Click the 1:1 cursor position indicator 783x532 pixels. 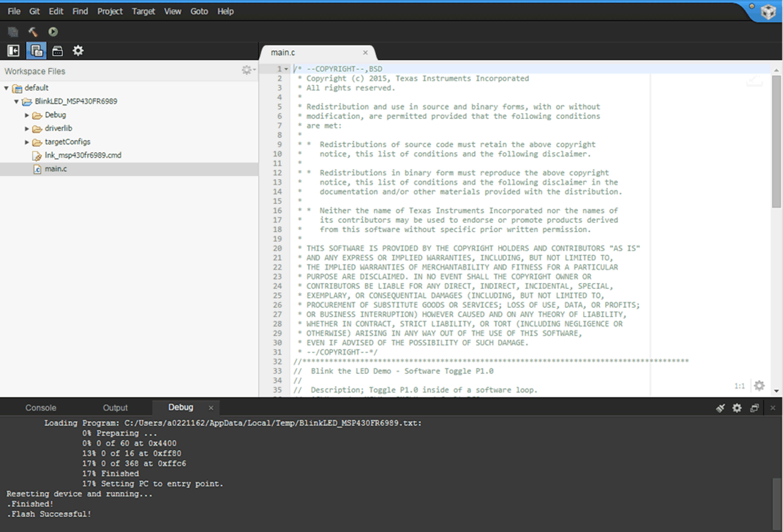click(x=739, y=386)
